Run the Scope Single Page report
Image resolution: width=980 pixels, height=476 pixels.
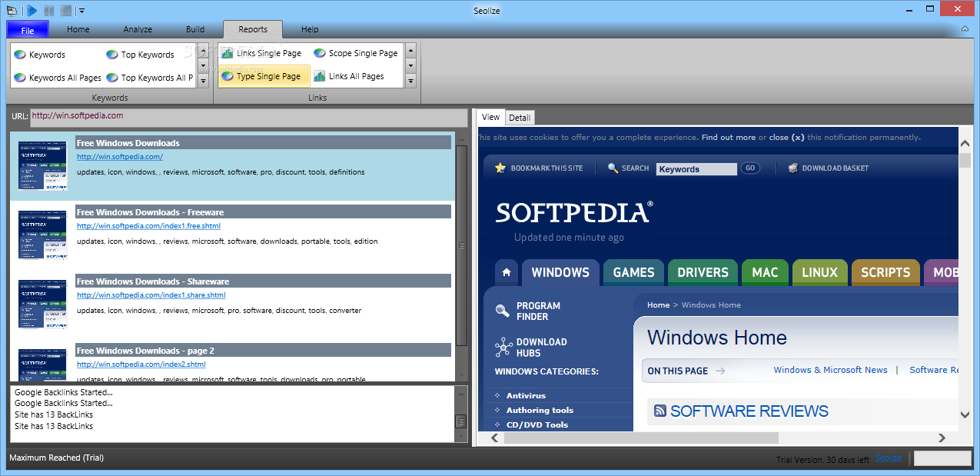[356, 53]
